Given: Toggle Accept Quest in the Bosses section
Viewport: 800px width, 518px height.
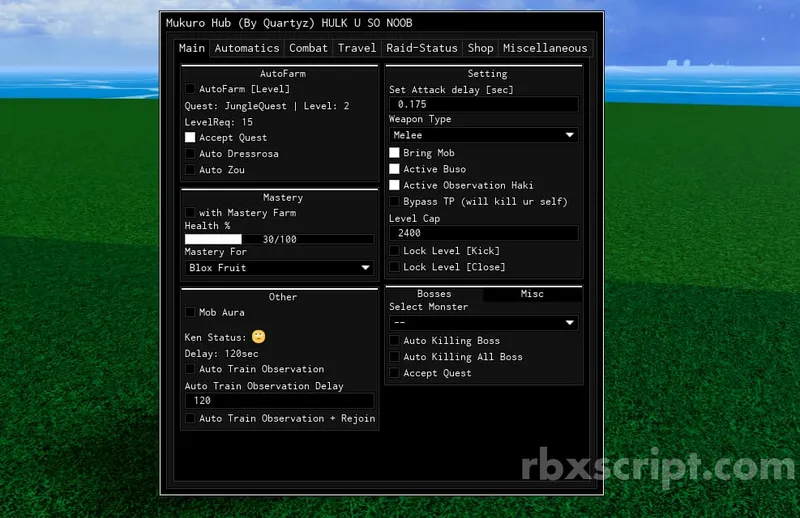Looking at the screenshot, I should [x=394, y=373].
